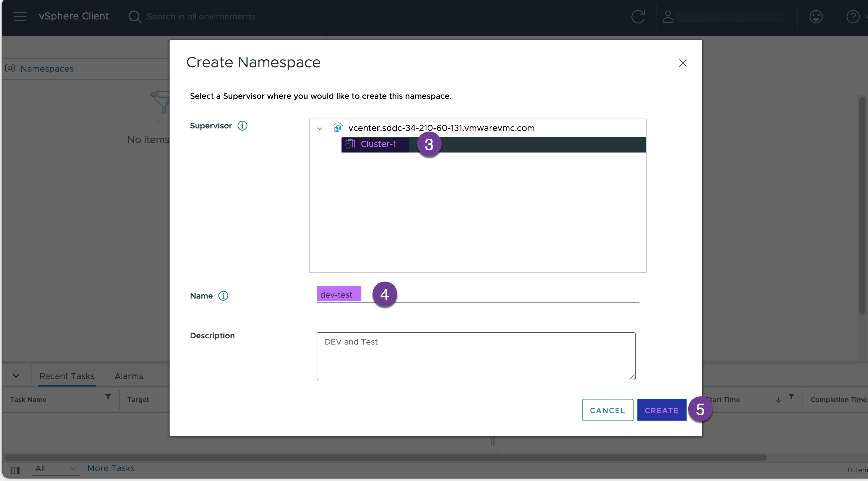Click the Cluster-1 supervisor cluster icon
This screenshot has height=481, width=868.
(x=350, y=144)
